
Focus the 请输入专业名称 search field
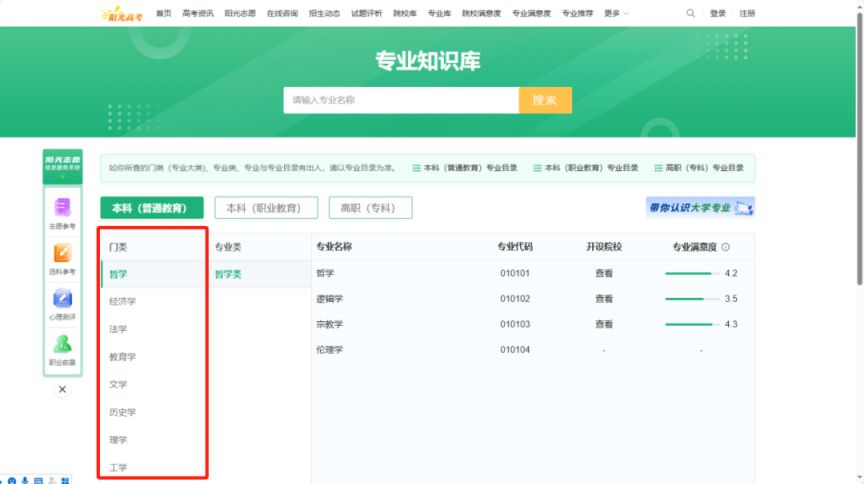point(400,100)
